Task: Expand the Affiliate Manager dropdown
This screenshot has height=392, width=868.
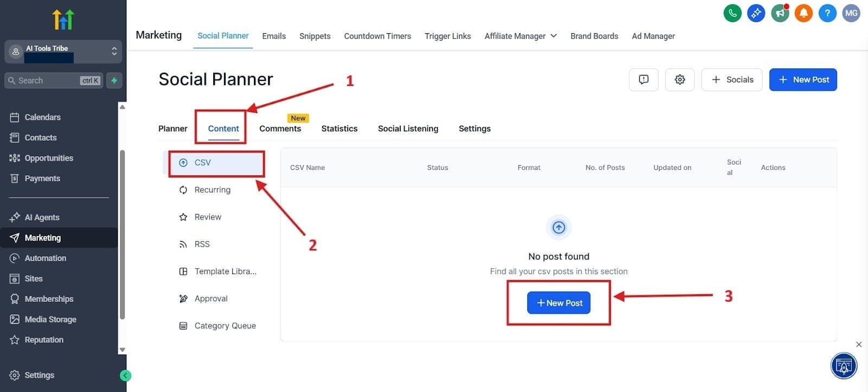Action: [554, 36]
